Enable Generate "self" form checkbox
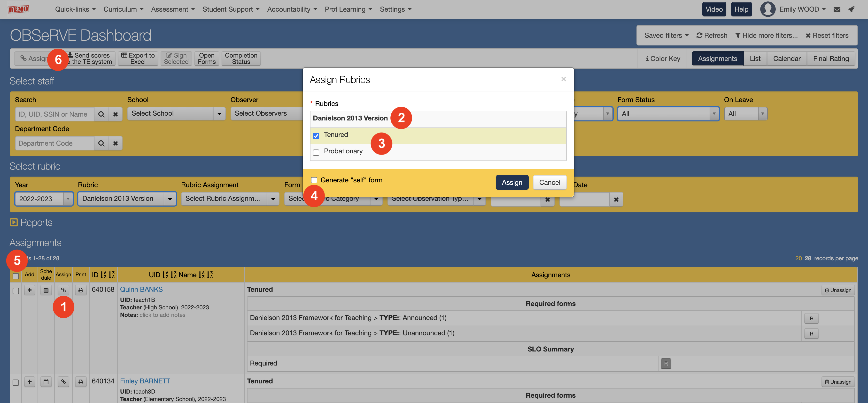868x403 pixels. pyautogui.click(x=314, y=180)
